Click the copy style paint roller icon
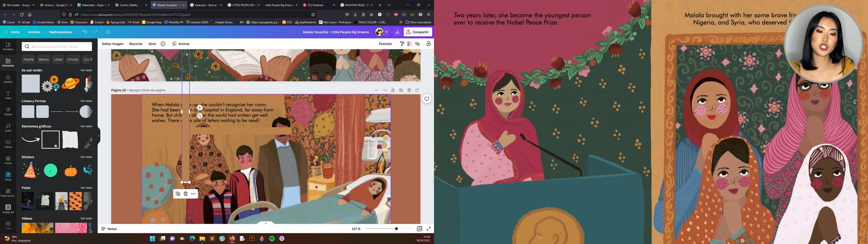 point(402,44)
